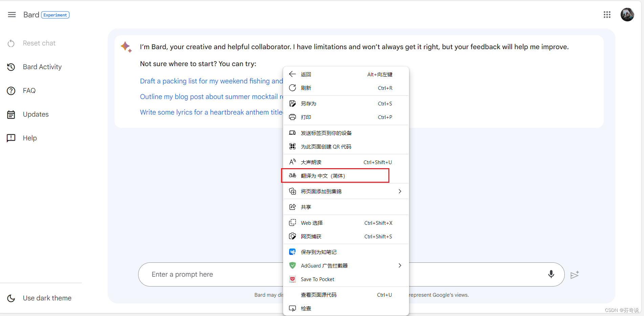Image resolution: width=644 pixels, height=316 pixels.
Task: Click the inspect icon in context menu
Action: tap(293, 308)
